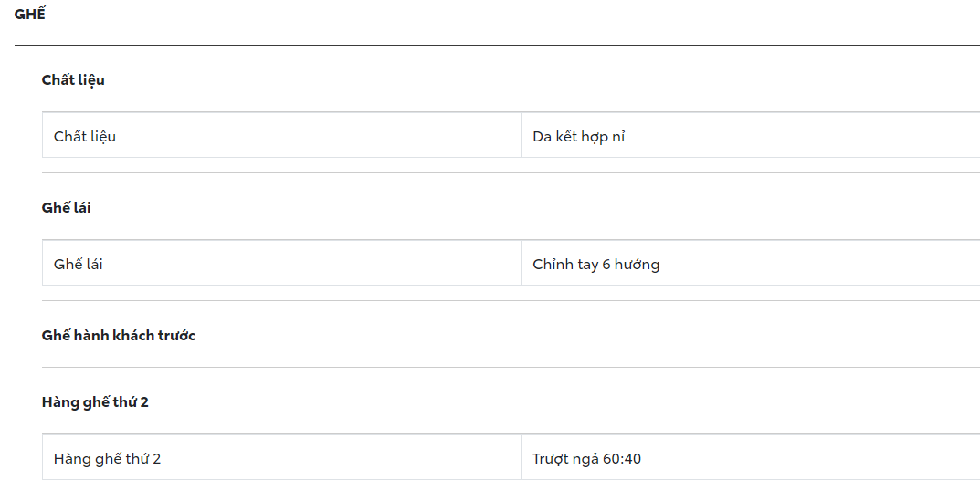Click the Hàng ghế thứ 2 row label

tap(107, 459)
